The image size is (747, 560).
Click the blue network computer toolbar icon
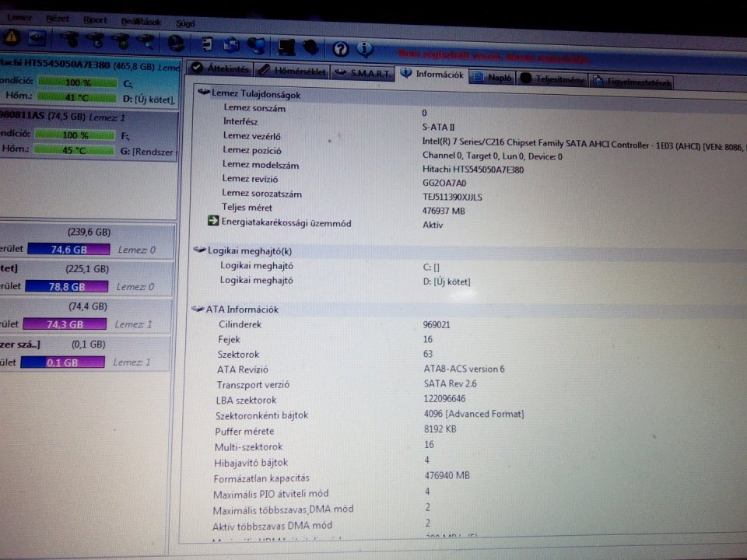click(x=258, y=46)
